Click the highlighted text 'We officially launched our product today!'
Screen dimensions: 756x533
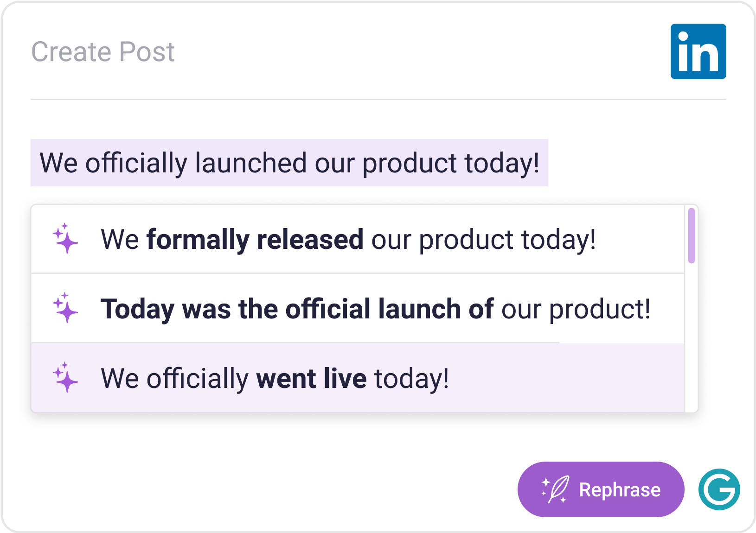[289, 163]
